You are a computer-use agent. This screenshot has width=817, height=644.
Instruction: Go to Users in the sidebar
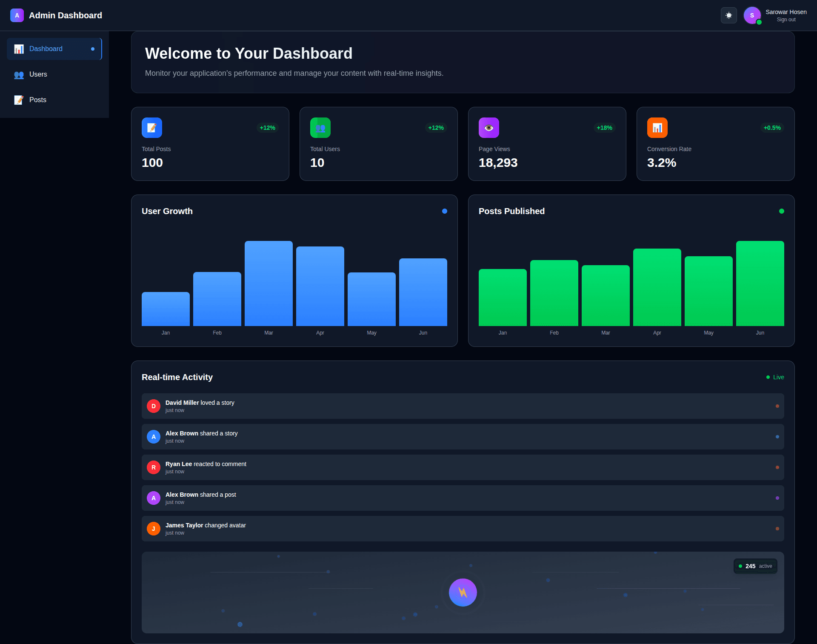38,74
